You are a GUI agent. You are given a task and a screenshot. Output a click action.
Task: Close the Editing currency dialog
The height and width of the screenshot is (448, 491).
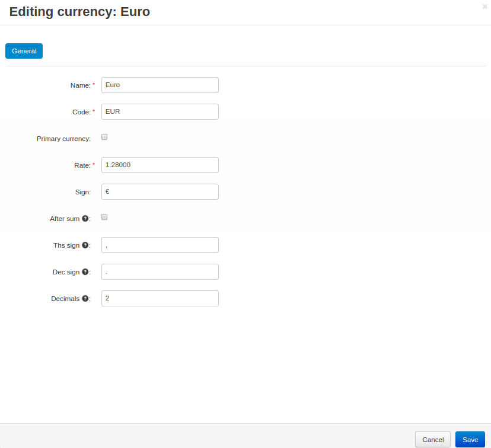484,7
